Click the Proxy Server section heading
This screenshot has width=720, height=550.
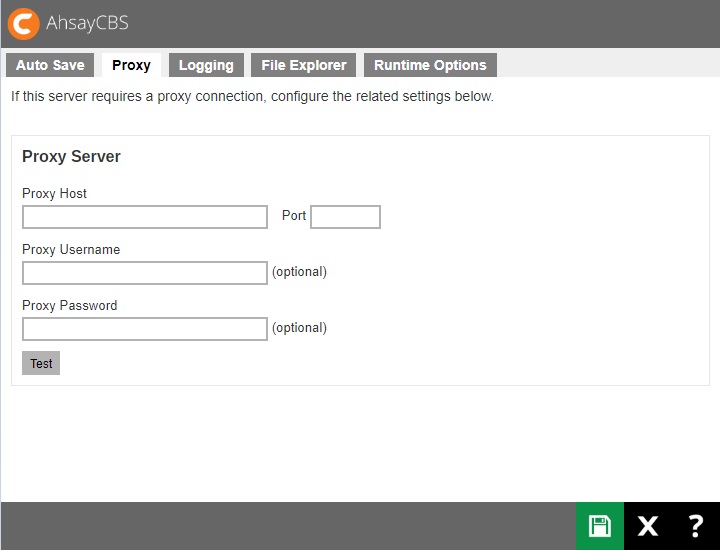click(71, 157)
